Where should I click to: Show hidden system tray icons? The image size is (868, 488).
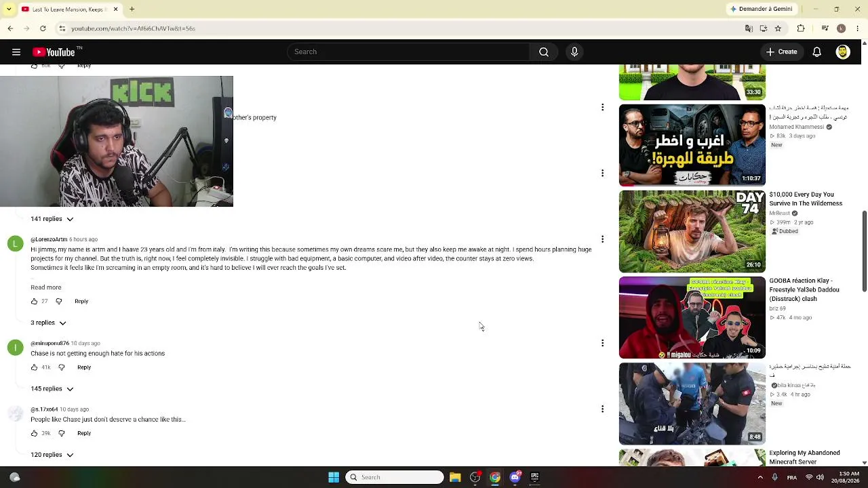click(760, 477)
